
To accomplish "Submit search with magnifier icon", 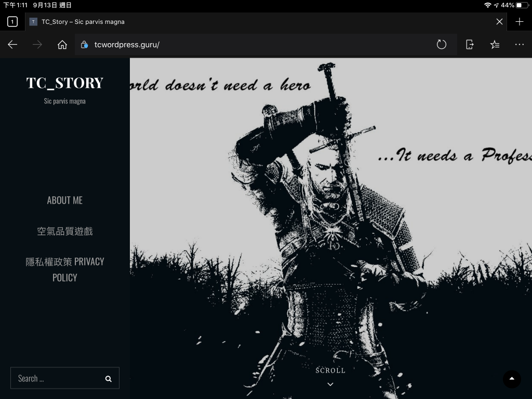I will 109,379.
